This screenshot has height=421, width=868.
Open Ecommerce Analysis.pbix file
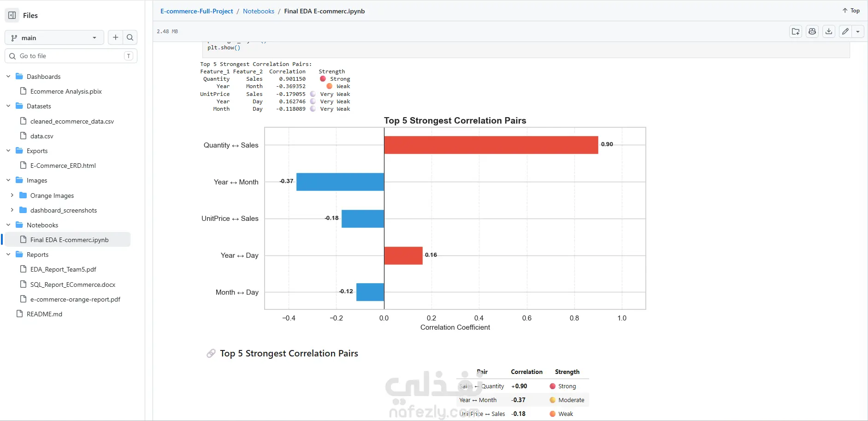[66, 91]
